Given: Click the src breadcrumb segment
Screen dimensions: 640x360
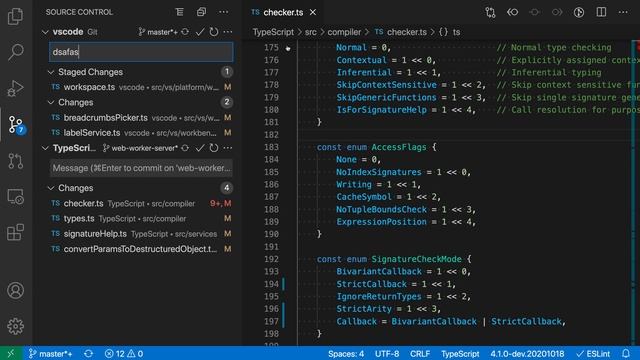Looking at the screenshot, I should [311, 32].
